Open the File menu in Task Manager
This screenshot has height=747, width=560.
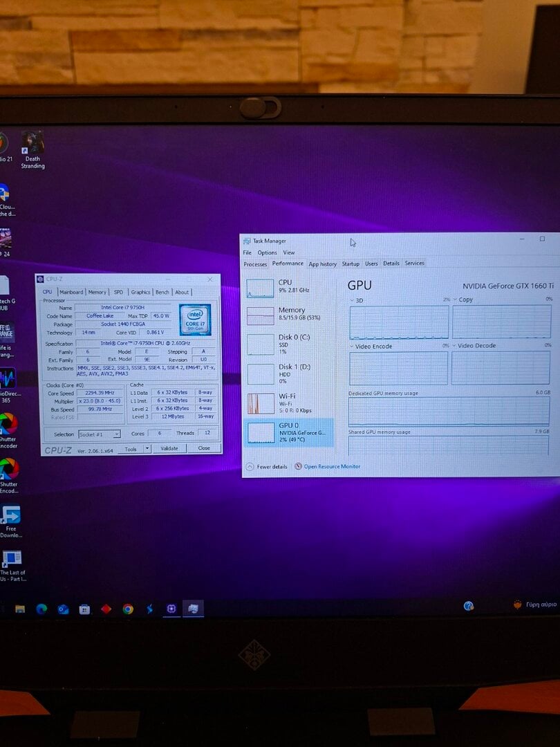[247, 252]
